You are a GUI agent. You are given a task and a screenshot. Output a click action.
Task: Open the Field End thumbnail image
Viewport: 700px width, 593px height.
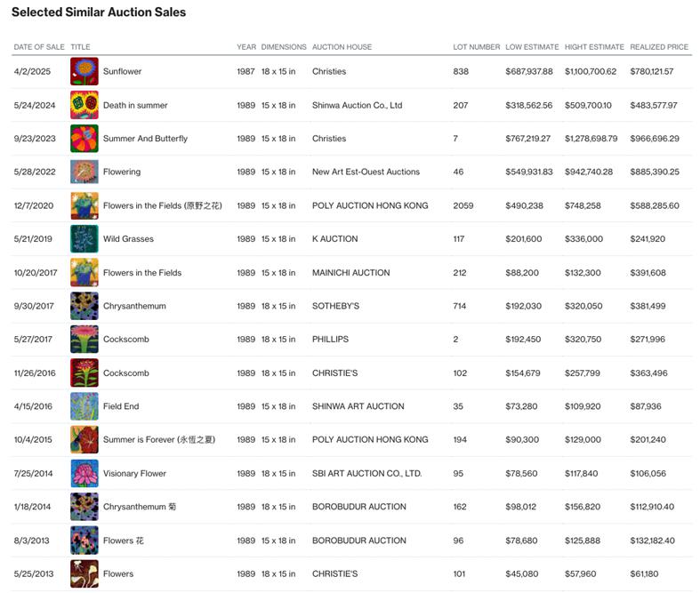(x=84, y=406)
